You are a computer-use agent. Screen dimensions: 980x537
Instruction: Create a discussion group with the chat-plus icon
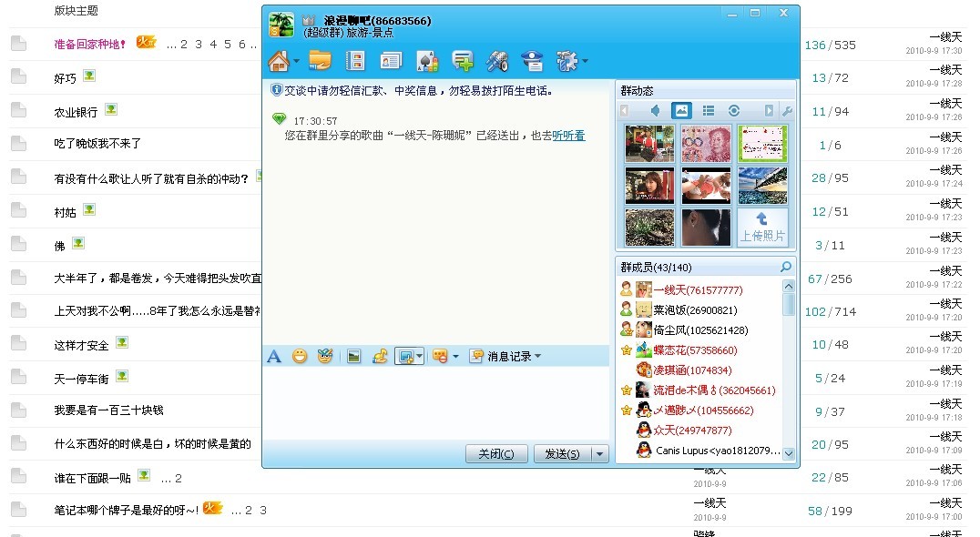[463, 60]
